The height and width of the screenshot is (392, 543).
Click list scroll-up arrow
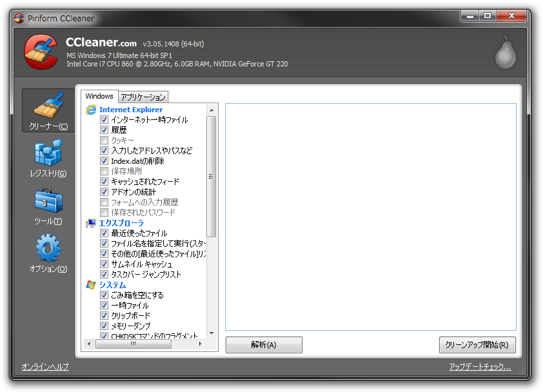pyautogui.click(x=212, y=110)
